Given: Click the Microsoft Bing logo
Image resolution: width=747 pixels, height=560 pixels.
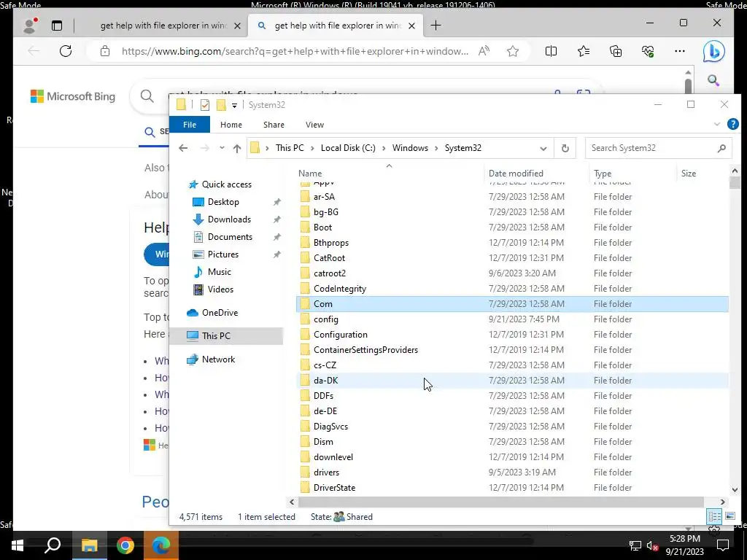Looking at the screenshot, I should pyautogui.click(x=73, y=96).
